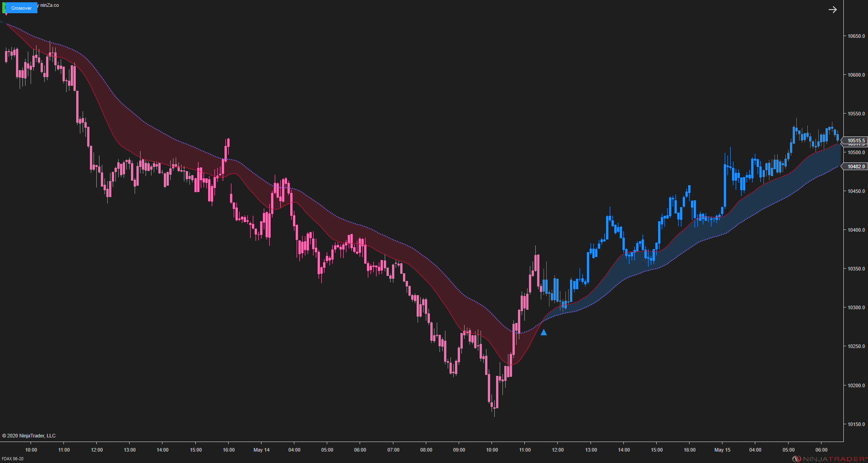The height and width of the screenshot is (463, 868).
Task: Click the blue triangle buy signal marker
Action: point(543,333)
